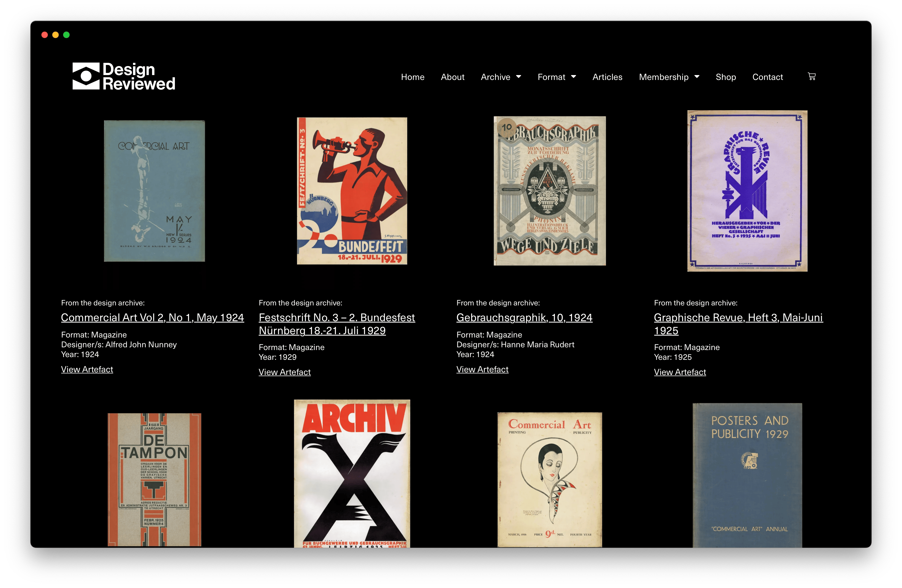This screenshot has height=588, width=902.
Task: View Artefact under Commercial Art May 1924
Action: tap(87, 369)
